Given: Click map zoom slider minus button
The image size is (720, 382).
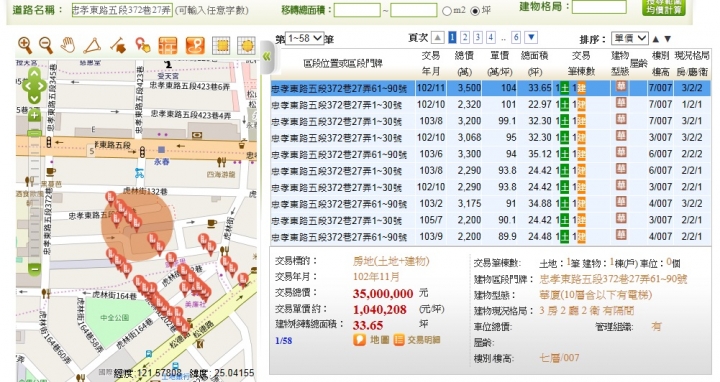Looking at the screenshot, I should coord(34,269).
